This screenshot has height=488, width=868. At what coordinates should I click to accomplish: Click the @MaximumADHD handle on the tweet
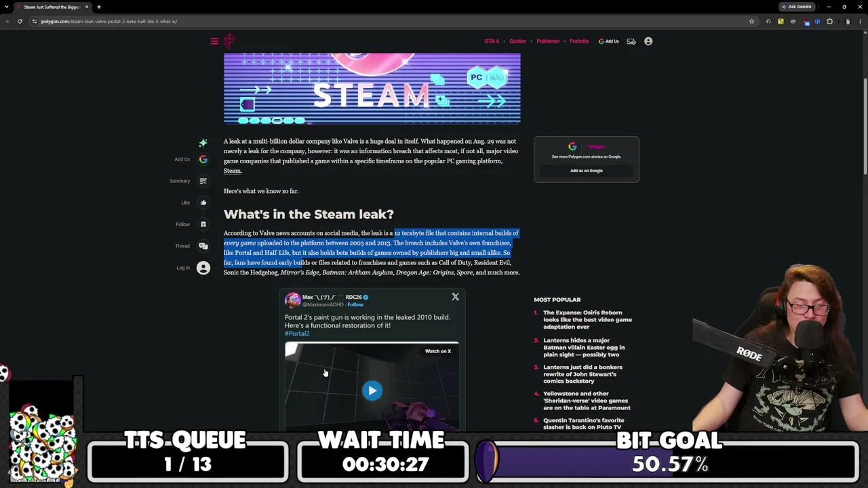pyautogui.click(x=323, y=304)
